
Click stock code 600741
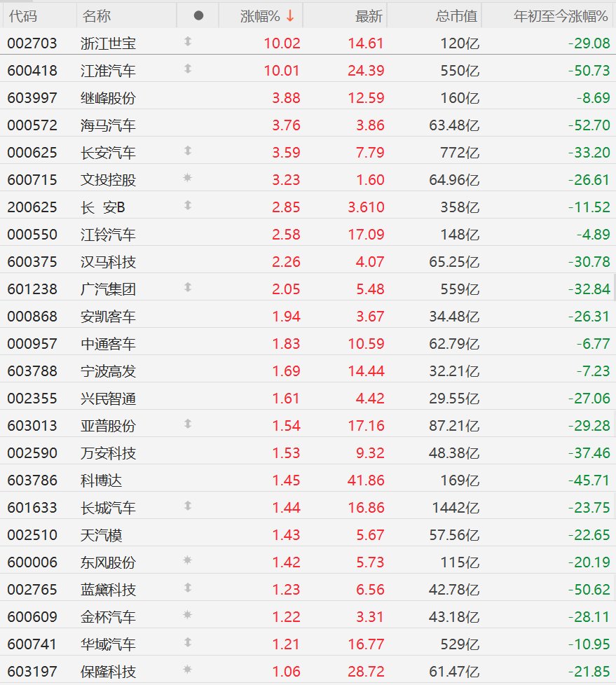point(32,644)
